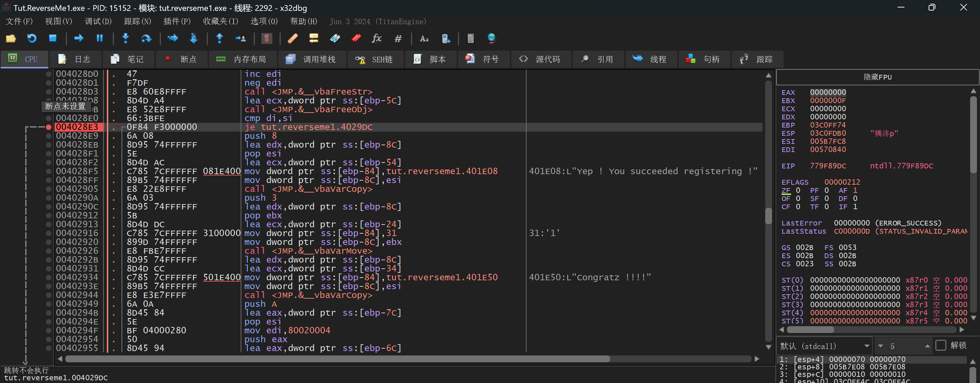The width and height of the screenshot is (980, 383).
Task: Click the disassembly horizontal scrollbar thumb
Action: pos(337,359)
